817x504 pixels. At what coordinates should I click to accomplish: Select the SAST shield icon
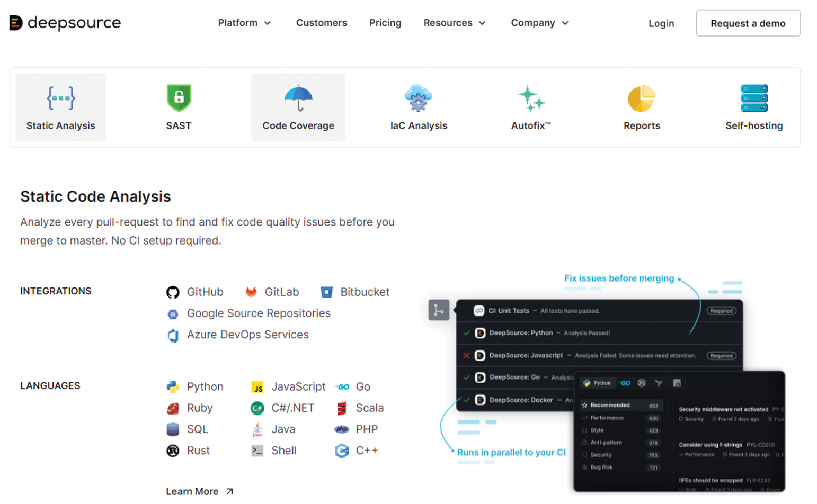click(179, 97)
